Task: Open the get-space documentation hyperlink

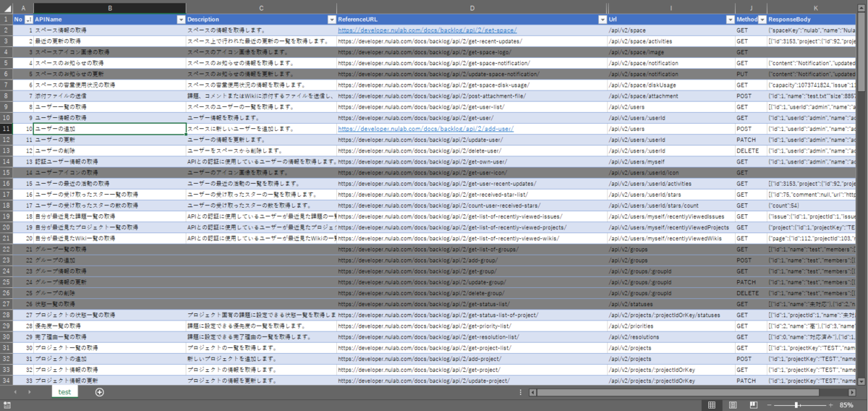Action: tap(427, 30)
